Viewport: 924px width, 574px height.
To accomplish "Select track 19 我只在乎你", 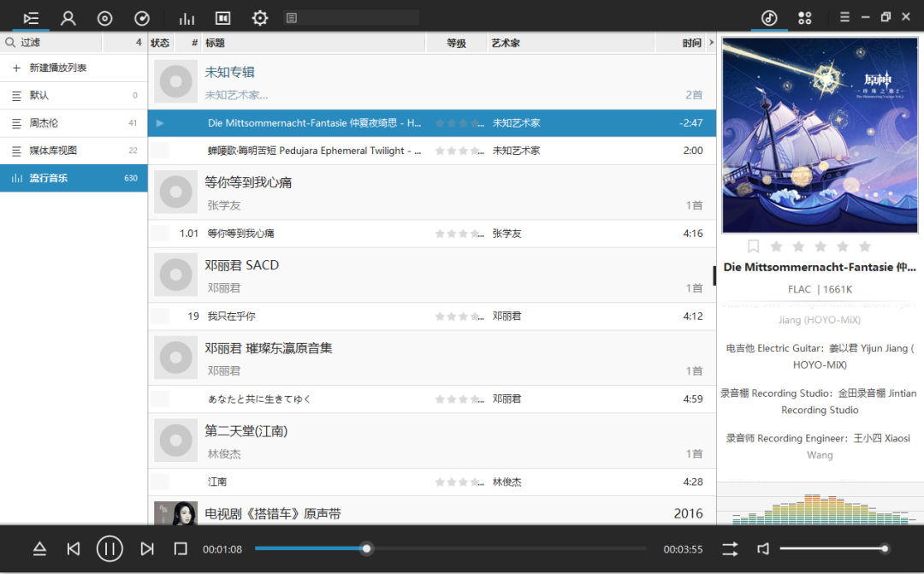I will (432, 317).
